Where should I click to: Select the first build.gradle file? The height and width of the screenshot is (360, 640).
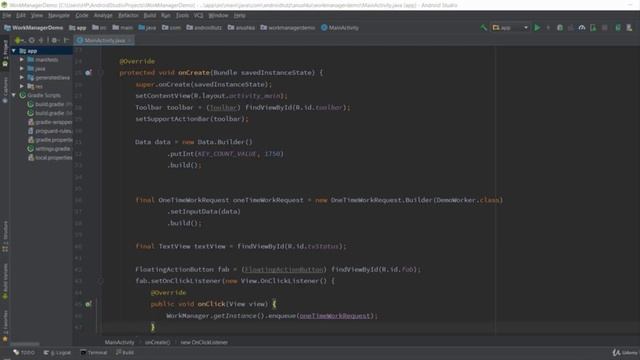point(49,104)
